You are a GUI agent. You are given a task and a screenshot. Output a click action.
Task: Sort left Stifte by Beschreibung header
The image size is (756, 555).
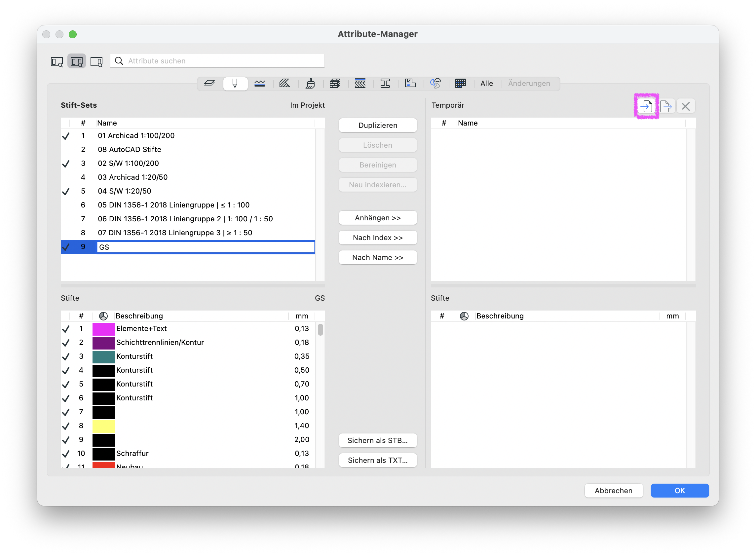point(201,316)
